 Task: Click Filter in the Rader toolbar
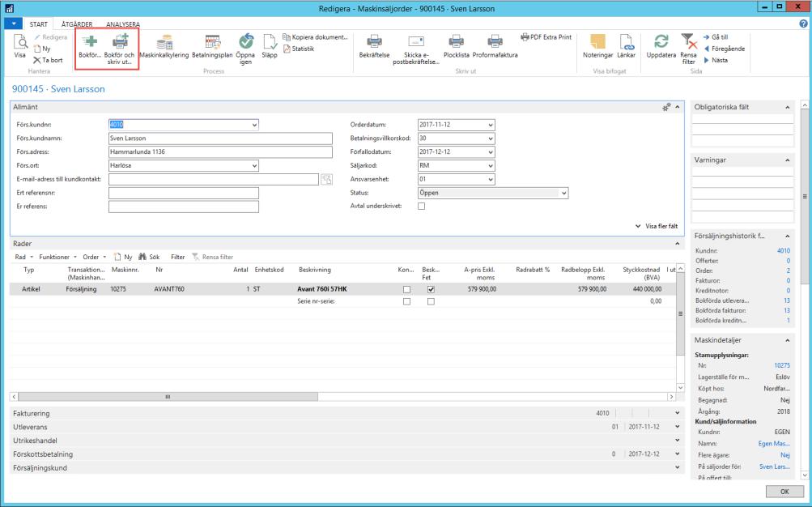(x=177, y=257)
